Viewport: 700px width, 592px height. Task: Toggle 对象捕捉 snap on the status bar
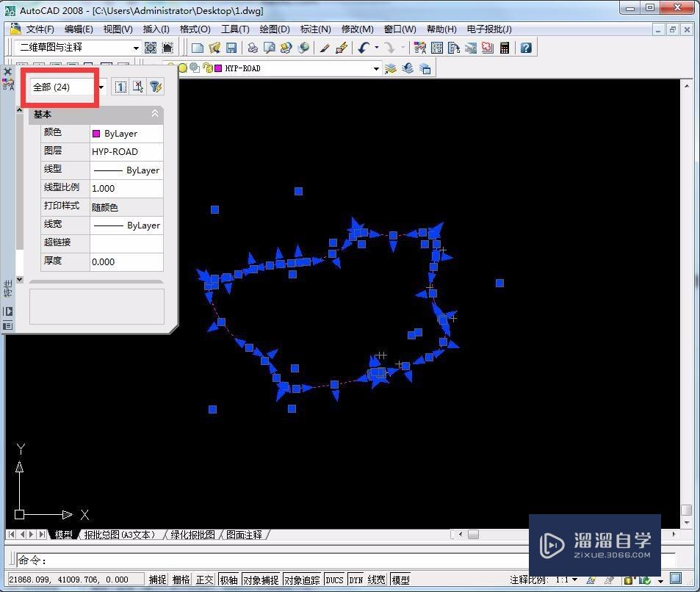click(x=260, y=579)
